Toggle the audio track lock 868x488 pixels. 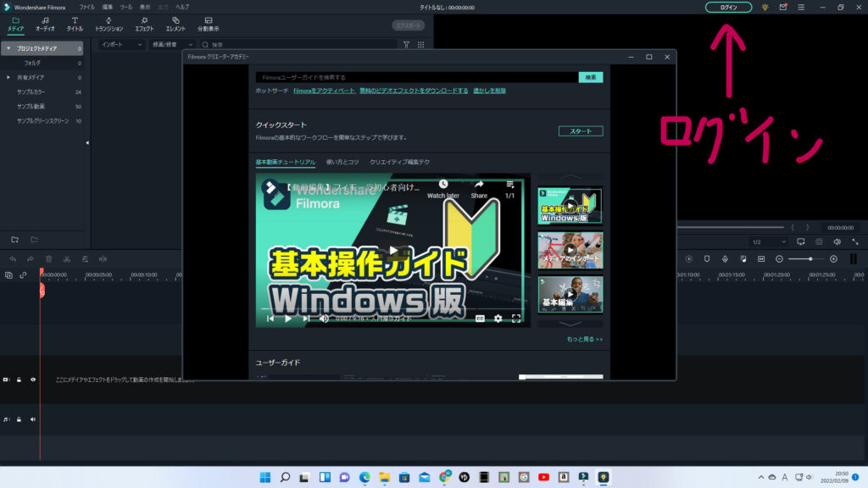pos(19,419)
